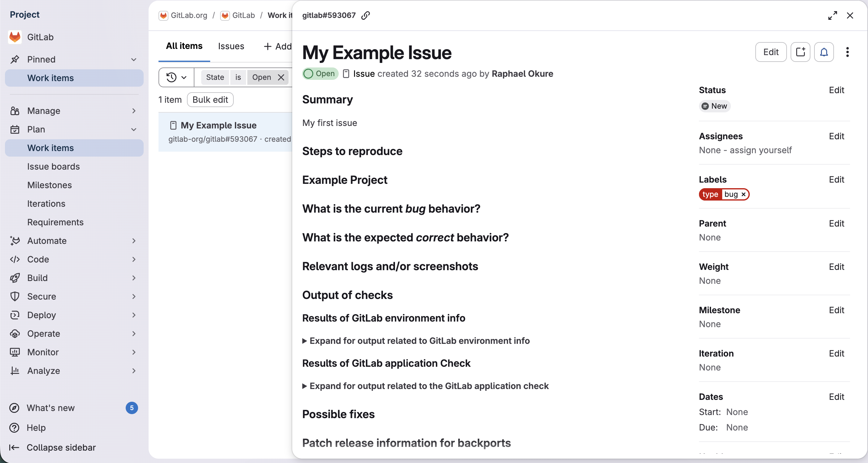Click the Bulk edit button

pyautogui.click(x=210, y=100)
